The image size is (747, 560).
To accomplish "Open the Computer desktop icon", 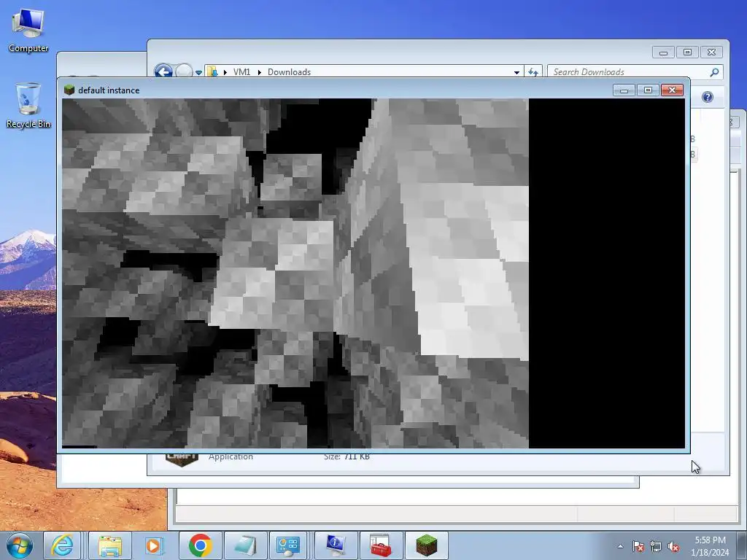I will click(x=28, y=31).
